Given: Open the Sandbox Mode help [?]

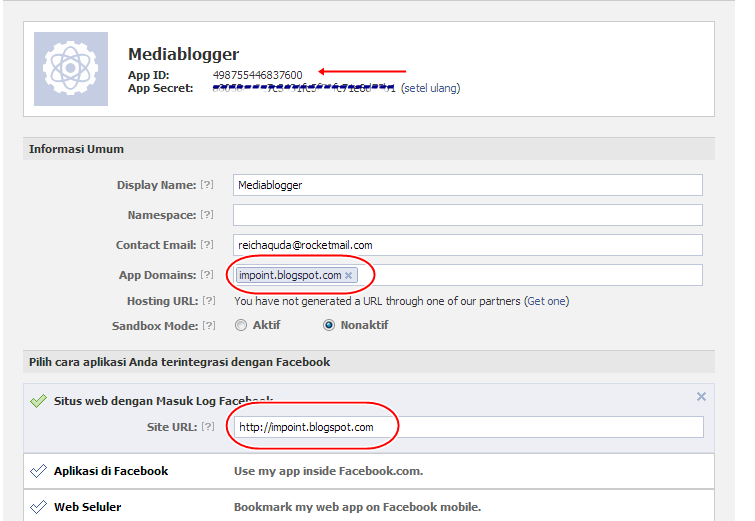Looking at the screenshot, I should (x=209, y=326).
